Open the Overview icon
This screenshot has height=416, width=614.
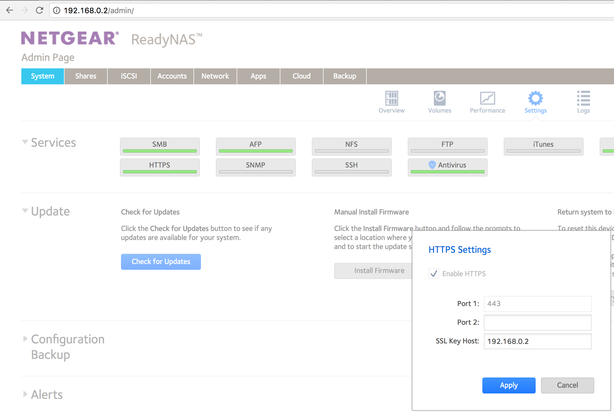pos(392,101)
